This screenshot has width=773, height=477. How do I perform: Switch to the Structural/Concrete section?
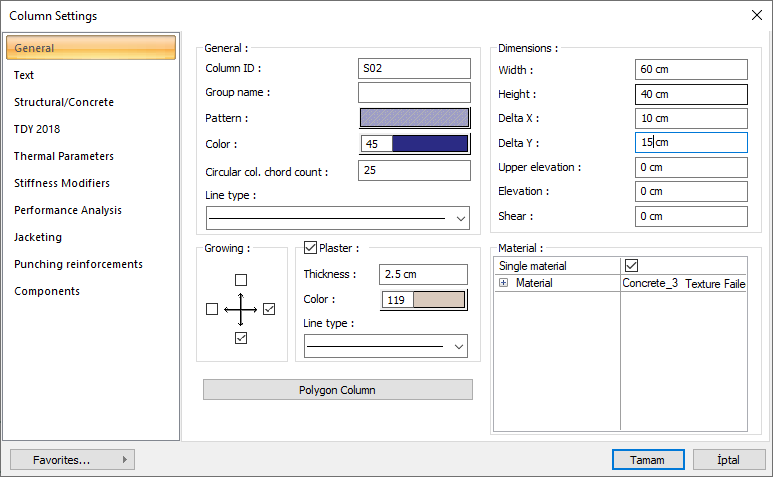point(64,102)
